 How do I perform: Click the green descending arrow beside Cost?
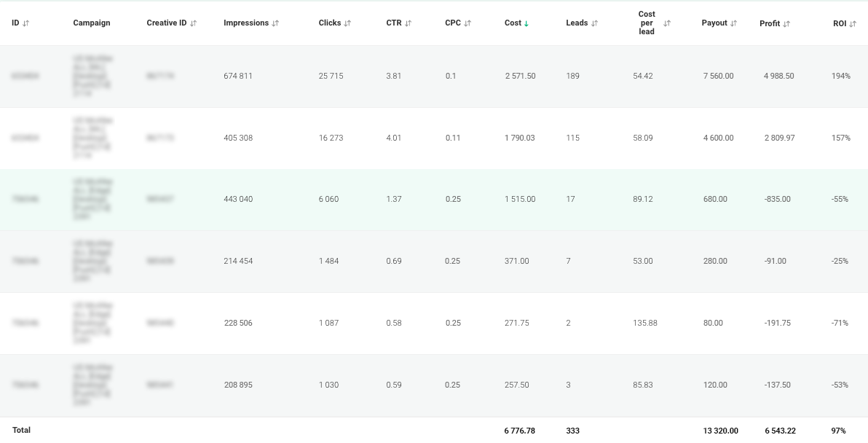[526, 23]
